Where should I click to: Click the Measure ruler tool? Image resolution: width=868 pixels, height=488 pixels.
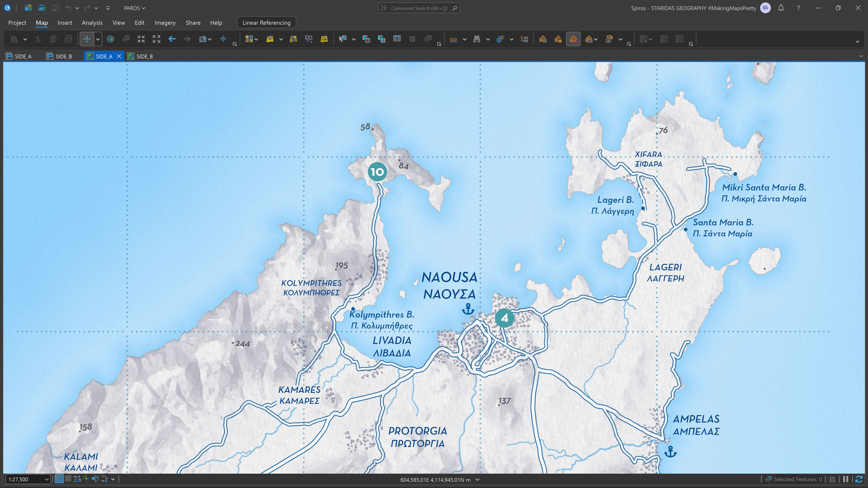453,39
